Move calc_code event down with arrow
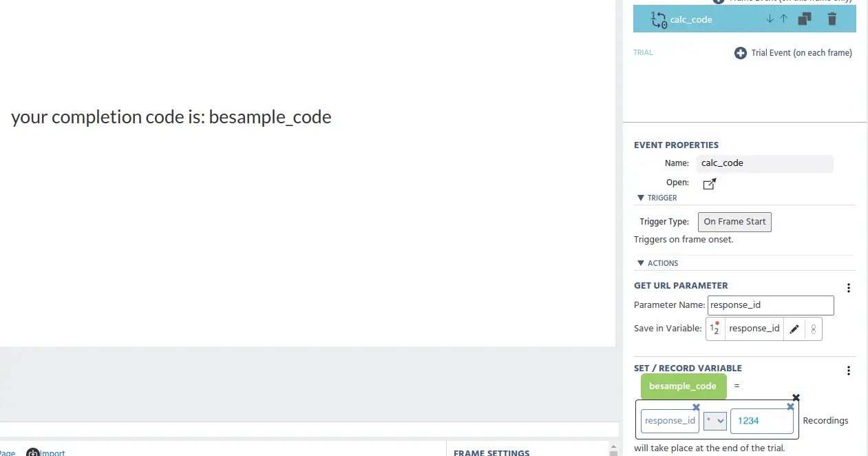The image size is (868, 456). pos(770,19)
